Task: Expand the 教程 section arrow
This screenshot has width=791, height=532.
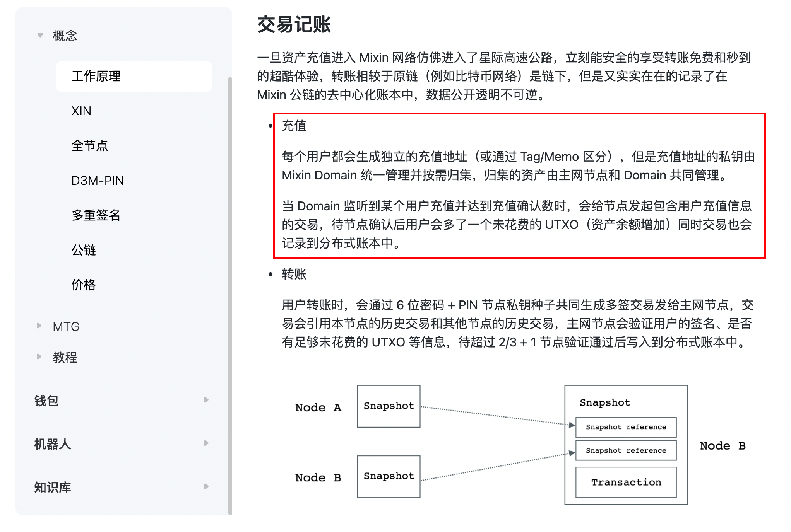Action: click(39, 357)
